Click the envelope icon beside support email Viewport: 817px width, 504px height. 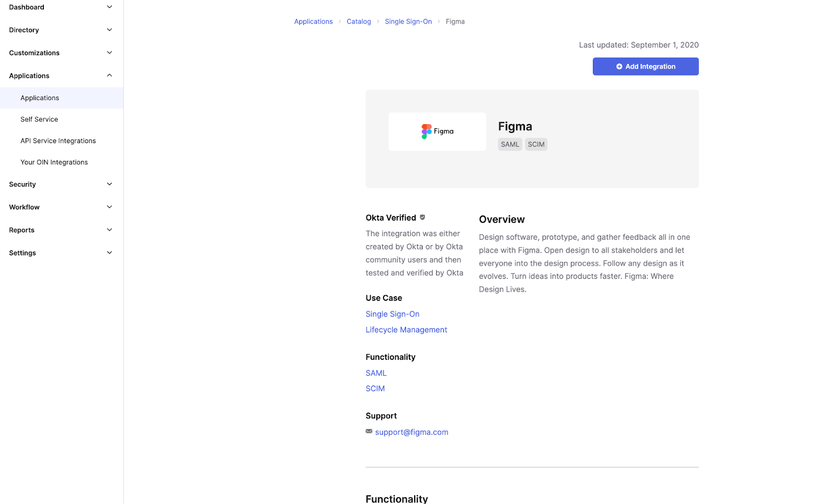[369, 431]
